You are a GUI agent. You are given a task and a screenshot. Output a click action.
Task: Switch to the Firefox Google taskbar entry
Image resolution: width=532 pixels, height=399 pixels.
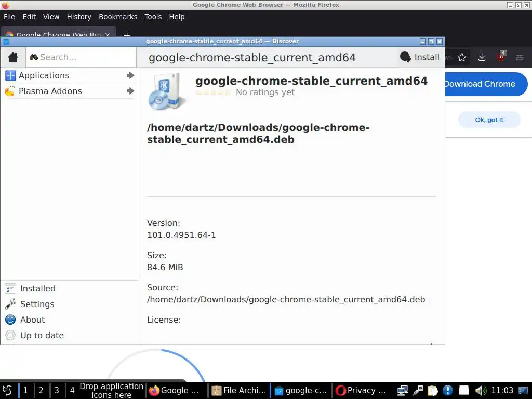(x=177, y=390)
